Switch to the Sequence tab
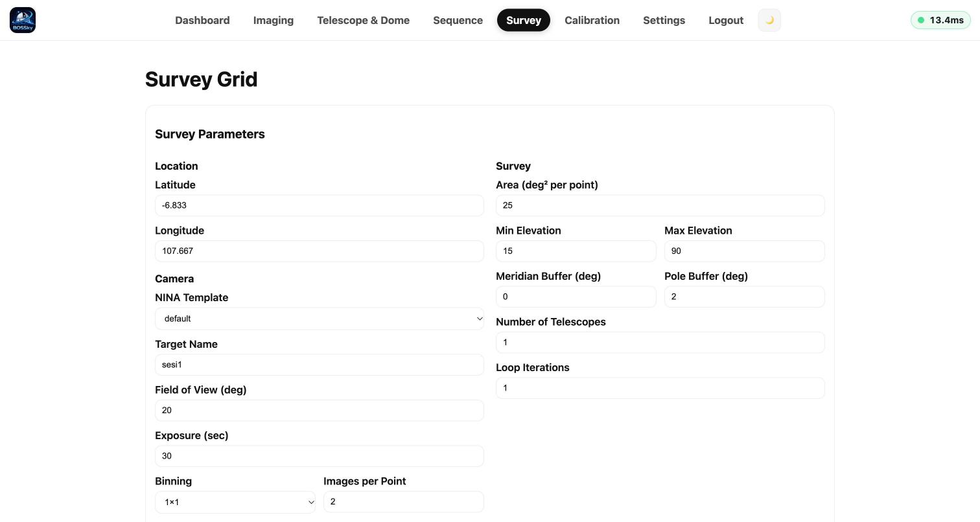Screen dimensions: 980x522 [458, 20]
